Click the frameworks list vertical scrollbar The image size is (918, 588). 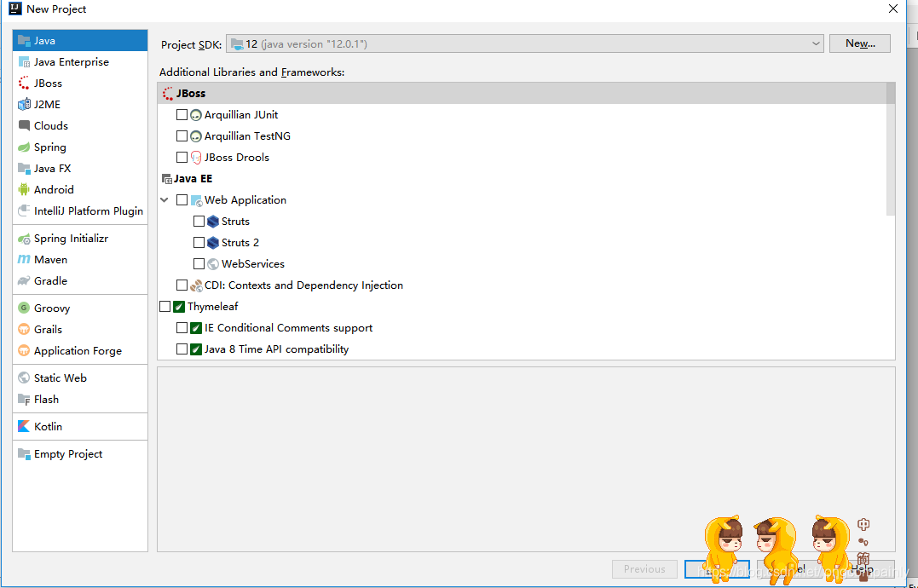891,149
